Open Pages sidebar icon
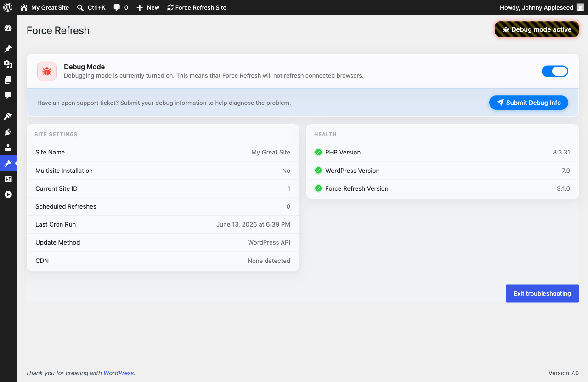Image resolution: width=588 pixels, height=382 pixels. pyautogui.click(x=8, y=80)
